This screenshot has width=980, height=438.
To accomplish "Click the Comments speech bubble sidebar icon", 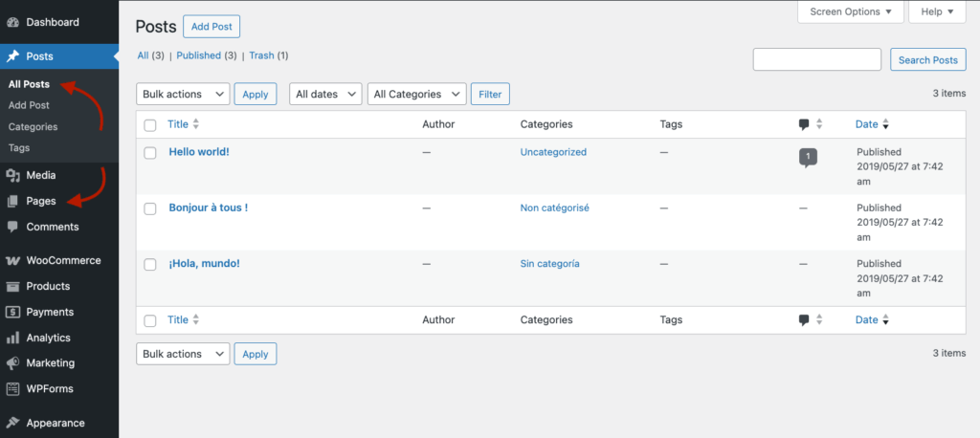I will pos(12,228).
